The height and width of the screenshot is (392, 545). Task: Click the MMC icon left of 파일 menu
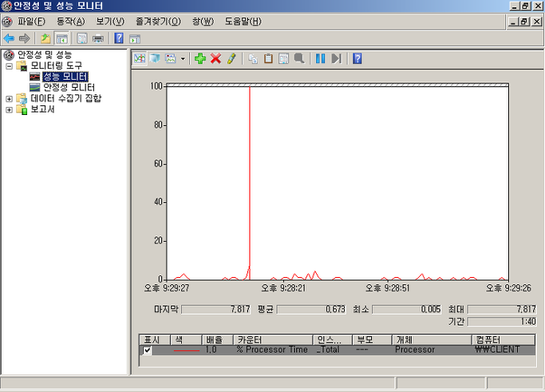coord(7,22)
